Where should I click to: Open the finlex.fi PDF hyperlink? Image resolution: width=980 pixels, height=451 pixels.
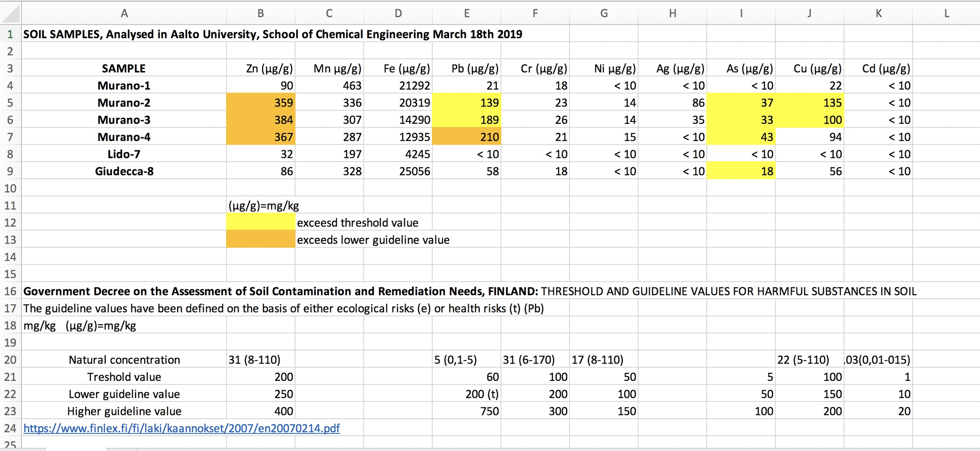pyautogui.click(x=181, y=428)
